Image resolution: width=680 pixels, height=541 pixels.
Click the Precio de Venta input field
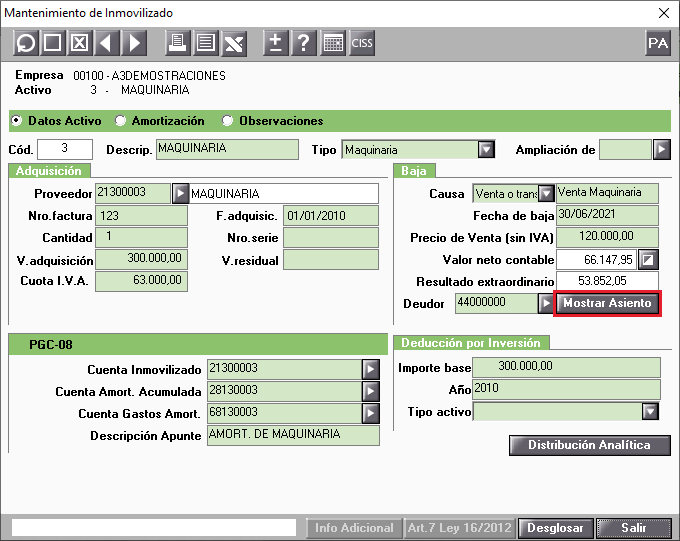coord(607,237)
